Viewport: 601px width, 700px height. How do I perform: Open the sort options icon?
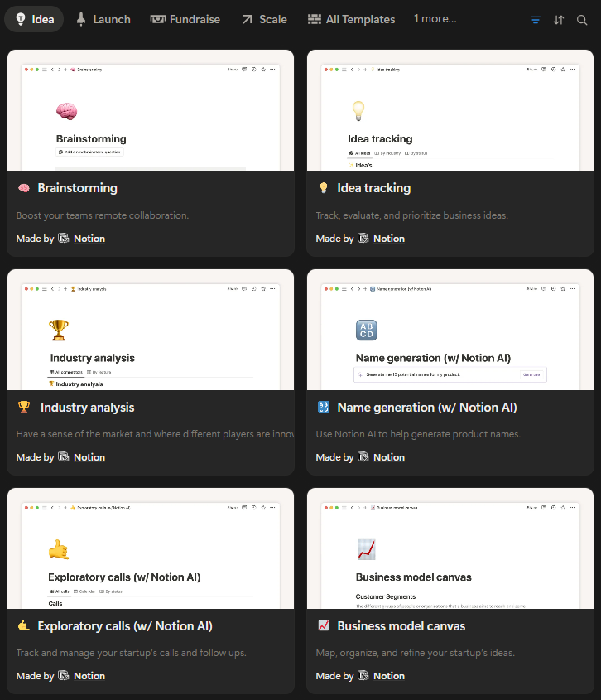click(559, 20)
